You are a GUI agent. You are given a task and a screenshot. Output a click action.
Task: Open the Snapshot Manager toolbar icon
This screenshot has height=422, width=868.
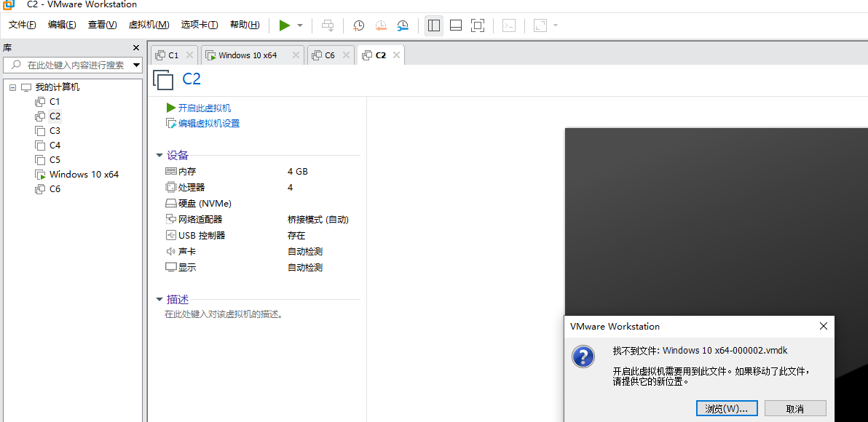click(x=403, y=25)
